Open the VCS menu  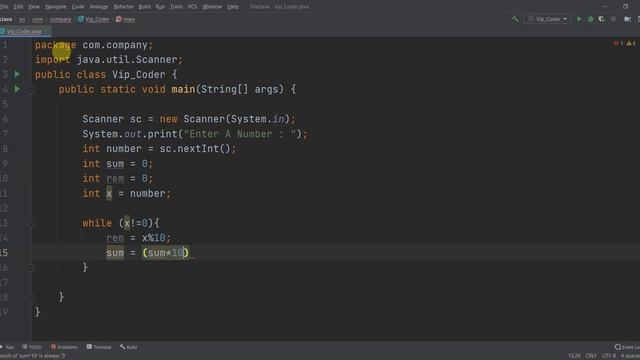tap(192, 7)
